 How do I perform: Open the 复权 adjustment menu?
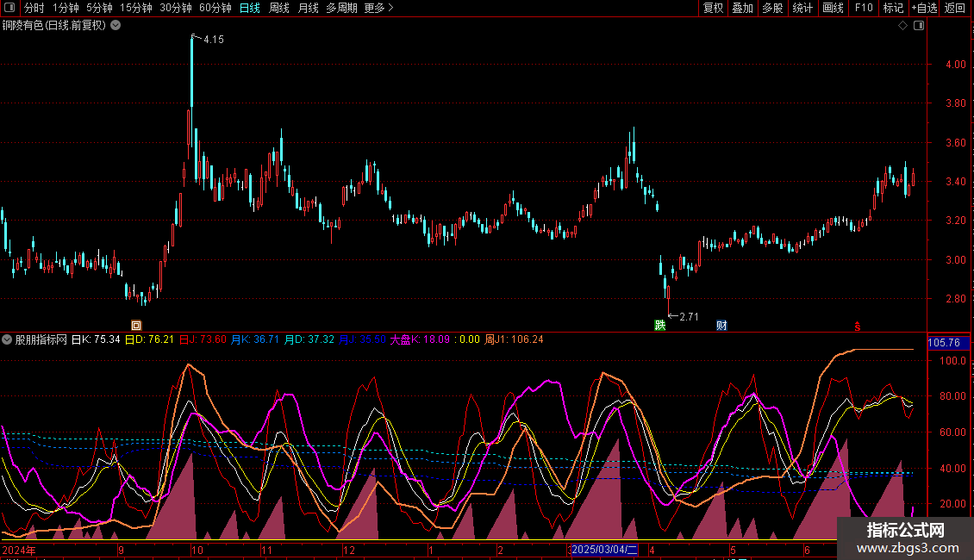(713, 8)
